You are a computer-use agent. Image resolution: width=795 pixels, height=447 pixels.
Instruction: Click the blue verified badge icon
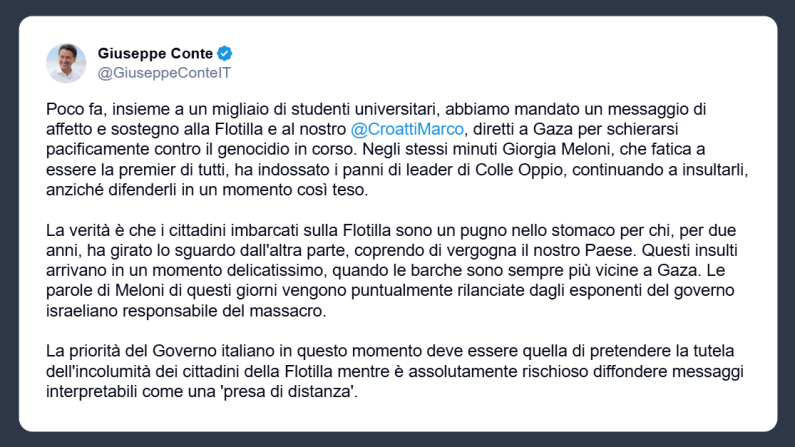(226, 53)
